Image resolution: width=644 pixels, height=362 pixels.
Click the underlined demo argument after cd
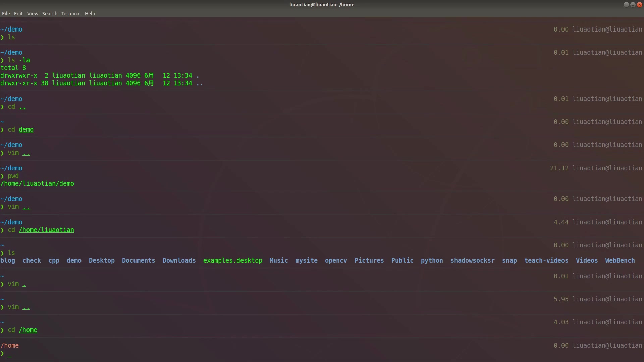click(26, 129)
